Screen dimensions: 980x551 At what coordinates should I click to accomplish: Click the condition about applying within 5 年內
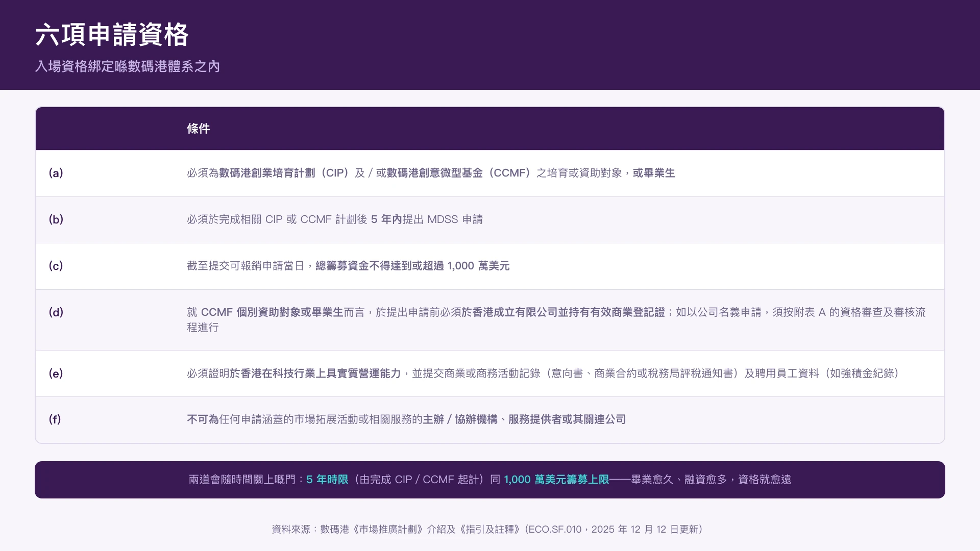(335, 219)
